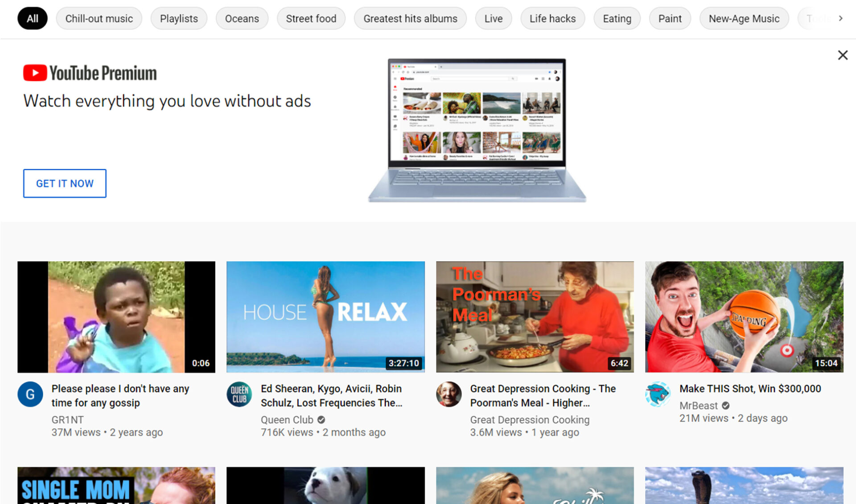Image resolution: width=856 pixels, height=504 pixels.
Task: Click the laptop promo image
Action: tap(477, 131)
